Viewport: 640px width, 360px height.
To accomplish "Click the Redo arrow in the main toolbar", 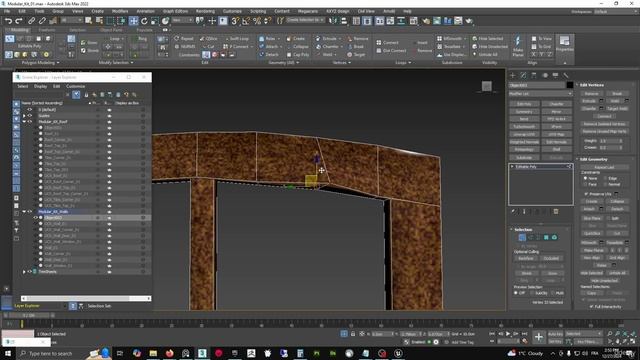I will pyautogui.click(x=19, y=20).
